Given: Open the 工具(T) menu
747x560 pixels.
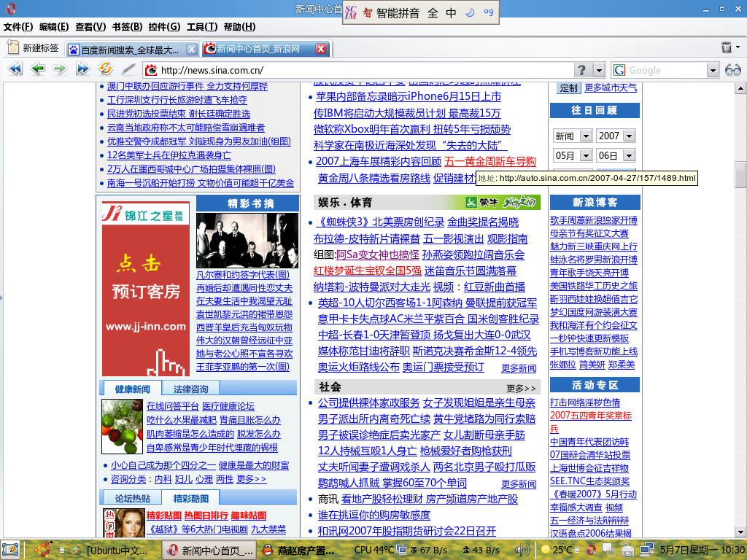Looking at the screenshot, I should pyautogui.click(x=202, y=27).
